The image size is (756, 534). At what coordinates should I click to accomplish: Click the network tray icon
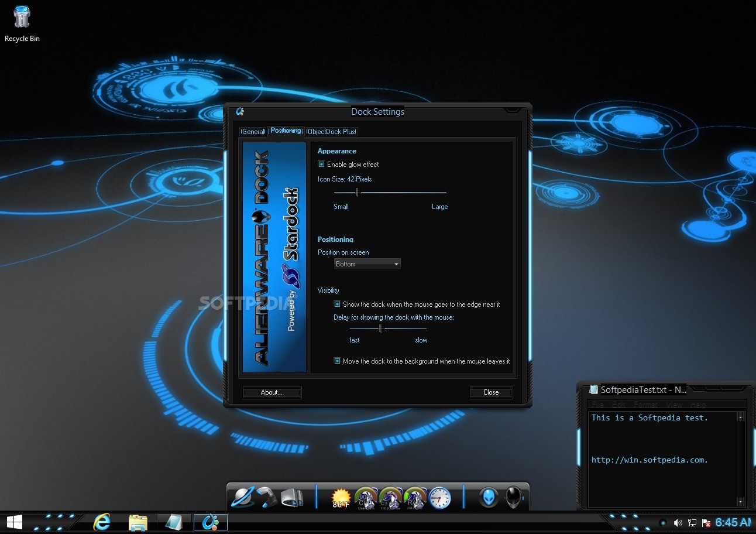coord(692,523)
